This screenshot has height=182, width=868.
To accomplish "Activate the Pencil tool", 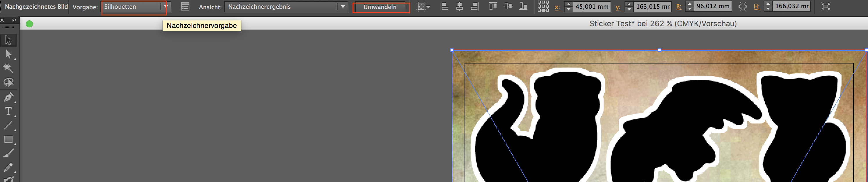I will 8,167.
